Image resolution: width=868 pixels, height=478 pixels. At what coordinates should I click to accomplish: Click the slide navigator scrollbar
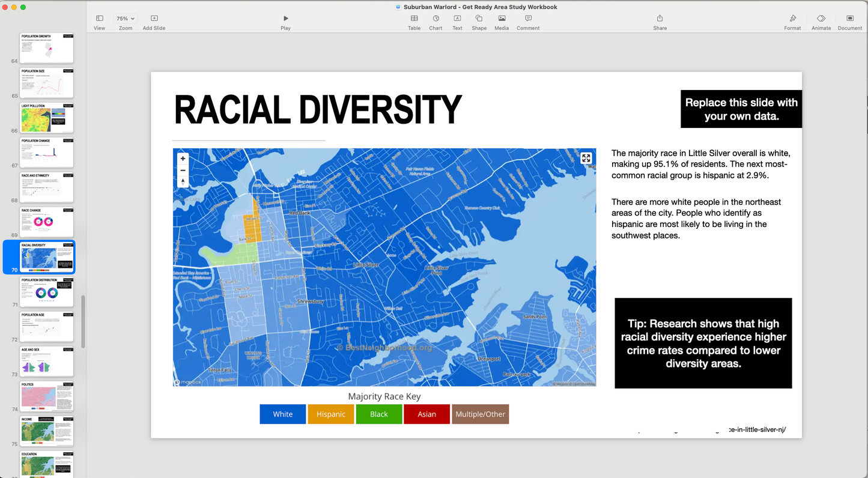pos(83,322)
